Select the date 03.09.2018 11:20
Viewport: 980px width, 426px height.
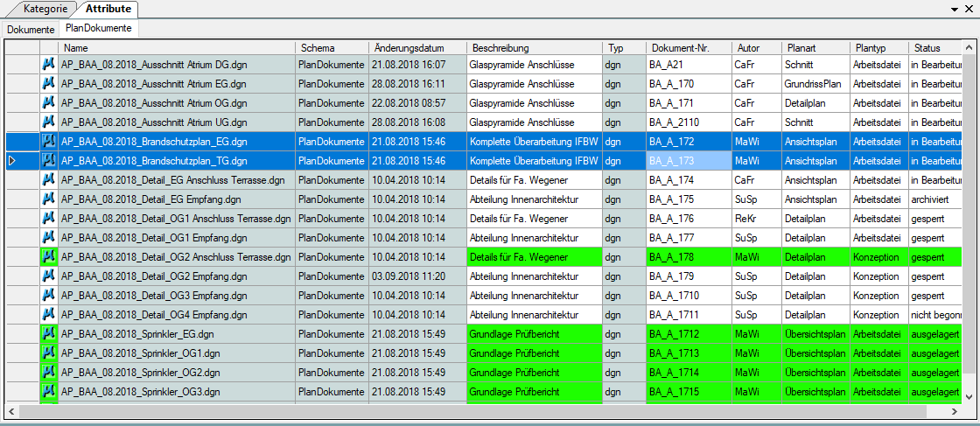tap(417, 276)
